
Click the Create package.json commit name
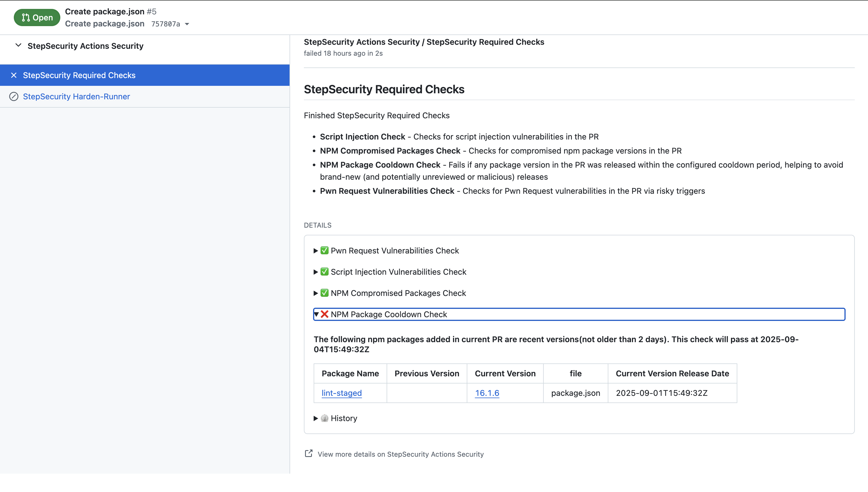(x=105, y=24)
